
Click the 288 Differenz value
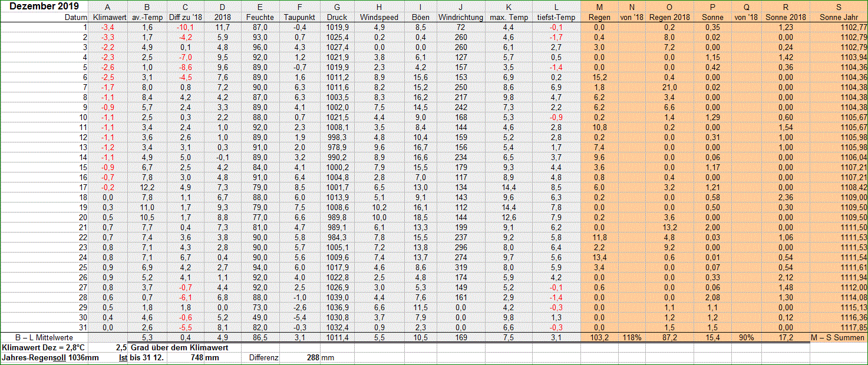(312, 358)
